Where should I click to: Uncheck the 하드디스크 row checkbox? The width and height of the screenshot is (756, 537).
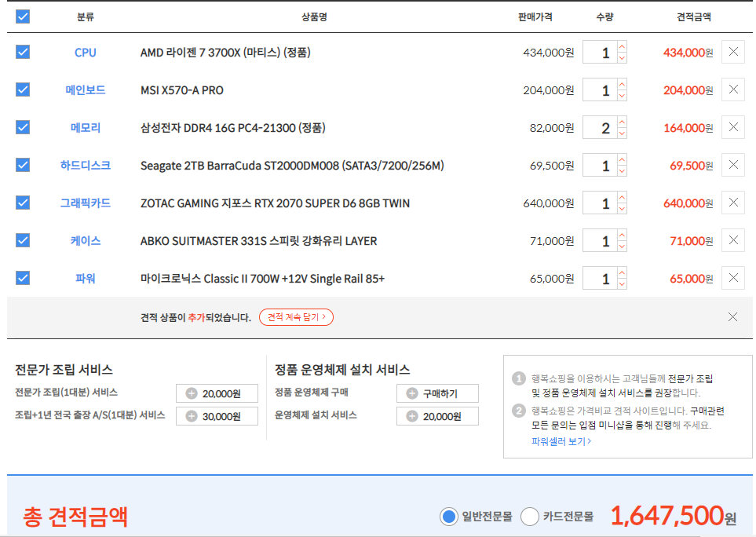23,165
